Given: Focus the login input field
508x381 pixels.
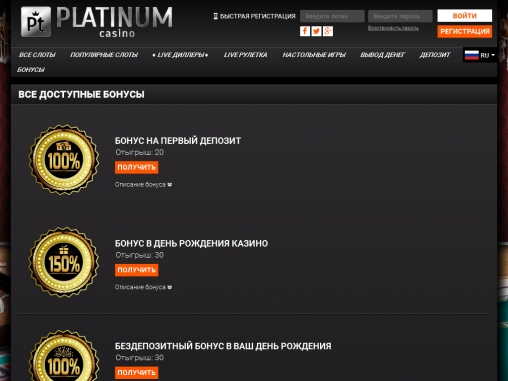Looking at the screenshot, I should (x=332, y=16).
